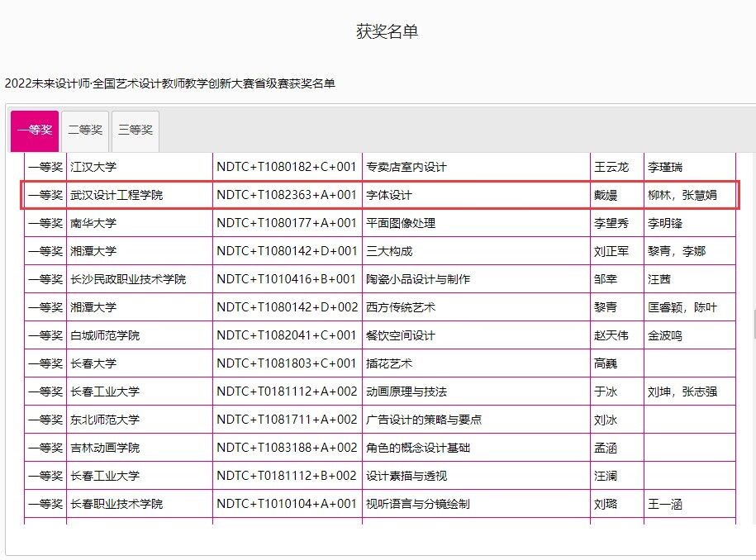Screen dimensions: 756x560
Task: Select the 西方传统艺术 course cell
Action: [401, 307]
